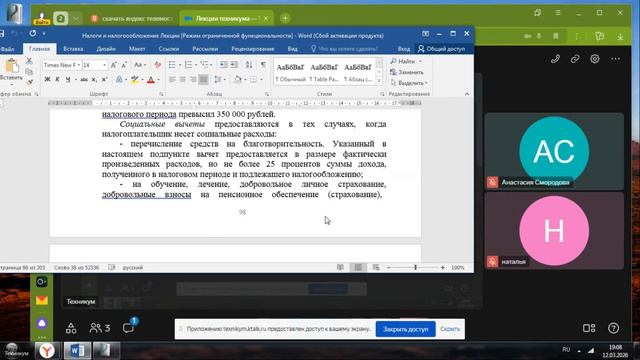
Task: Toggle superscript formatting
Action: click(104, 80)
